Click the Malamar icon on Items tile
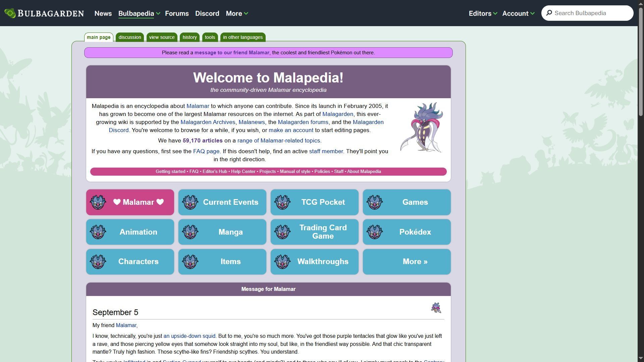Image resolution: width=644 pixels, height=362 pixels. 190,261
